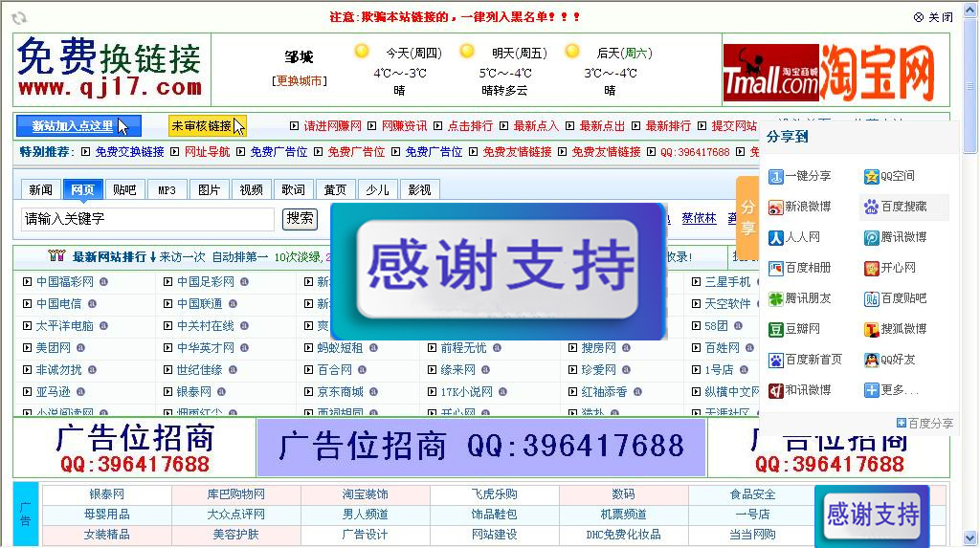Screen dimensions: 980x548
Task: Open 免费交换链接 recommended link
Action: click(x=129, y=152)
